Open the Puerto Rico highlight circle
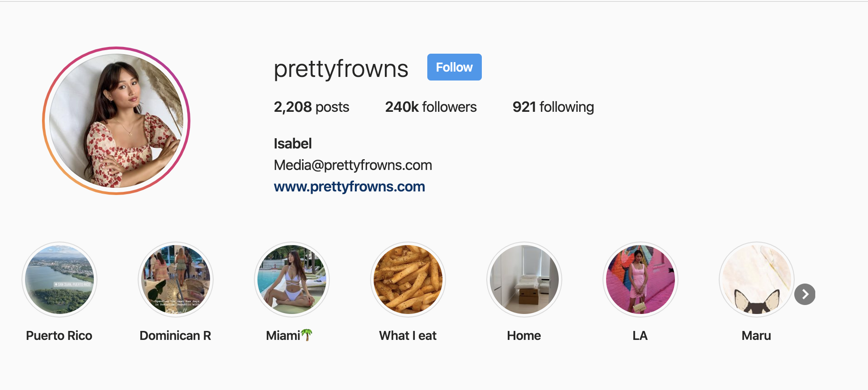This screenshot has height=390, width=868. pyautogui.click(x=59, y=280)
